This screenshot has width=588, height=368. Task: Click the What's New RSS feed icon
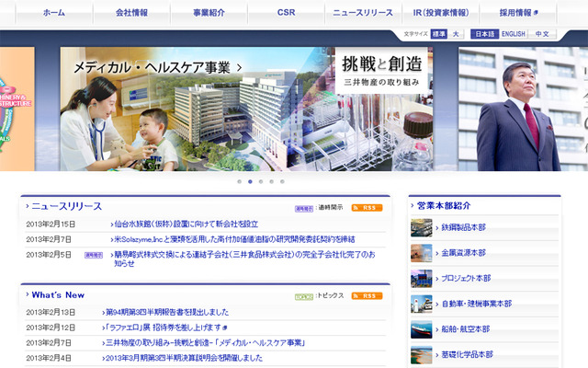(x=367, y=296)
